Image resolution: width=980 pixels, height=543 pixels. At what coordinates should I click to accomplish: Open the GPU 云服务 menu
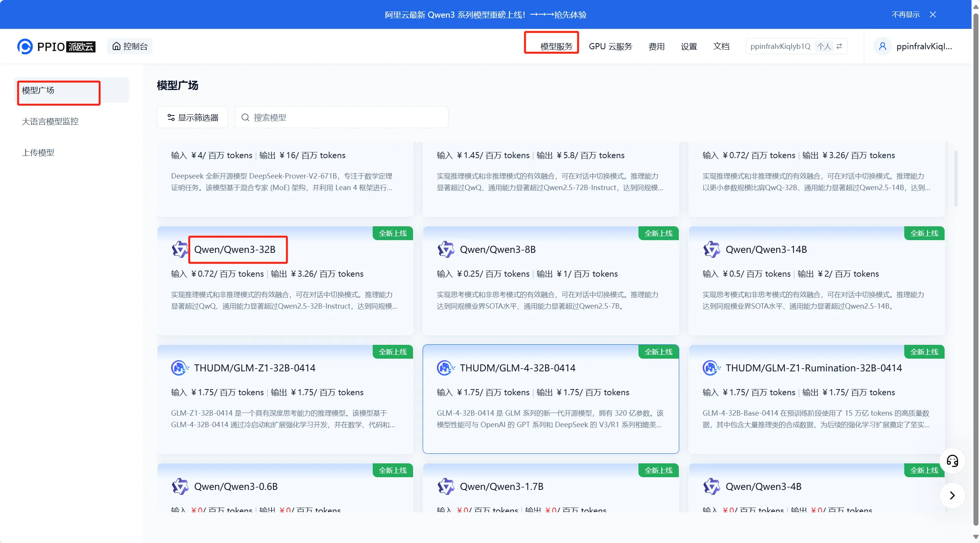(610, 47)
